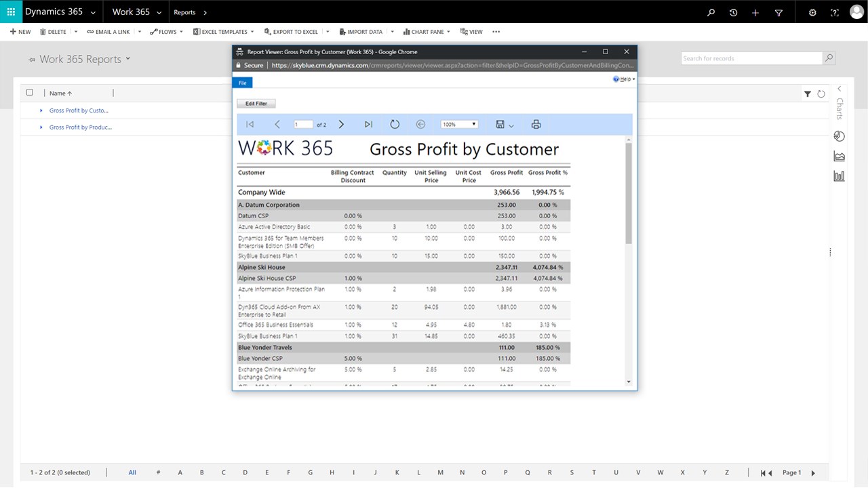Click the Help icon in report viewer

(616, 79)
